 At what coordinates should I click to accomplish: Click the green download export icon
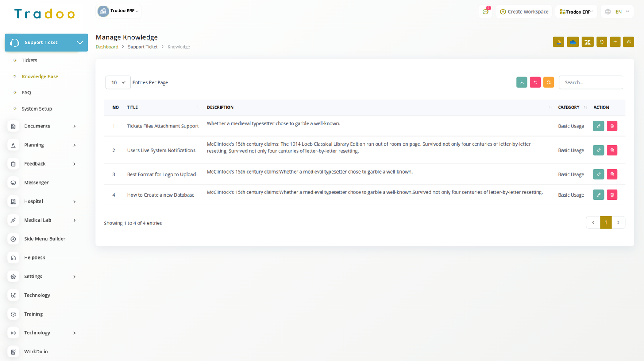tap(522, 82)
